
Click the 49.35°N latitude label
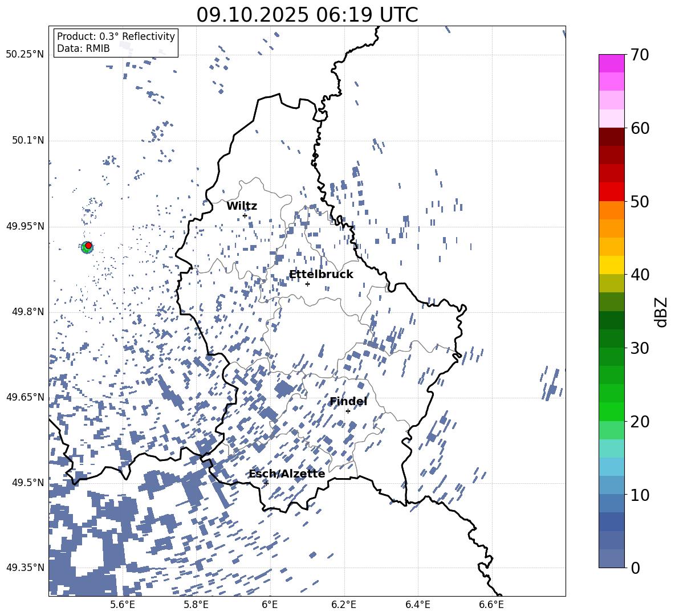(25, 568)
